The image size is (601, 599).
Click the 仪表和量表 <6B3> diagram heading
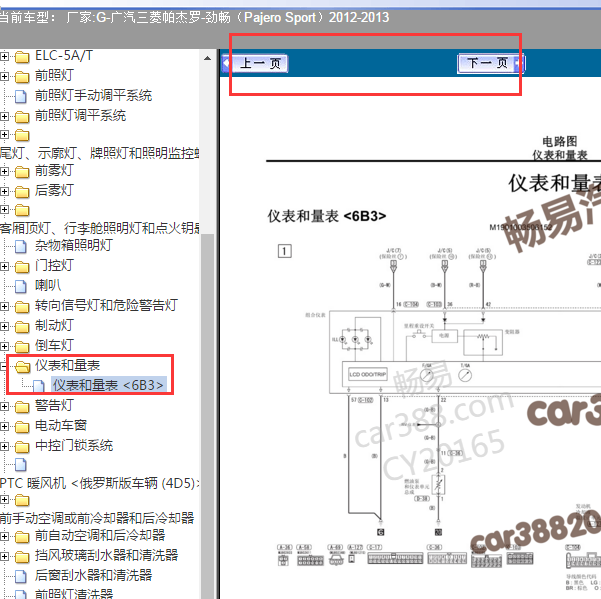[327, 217]
